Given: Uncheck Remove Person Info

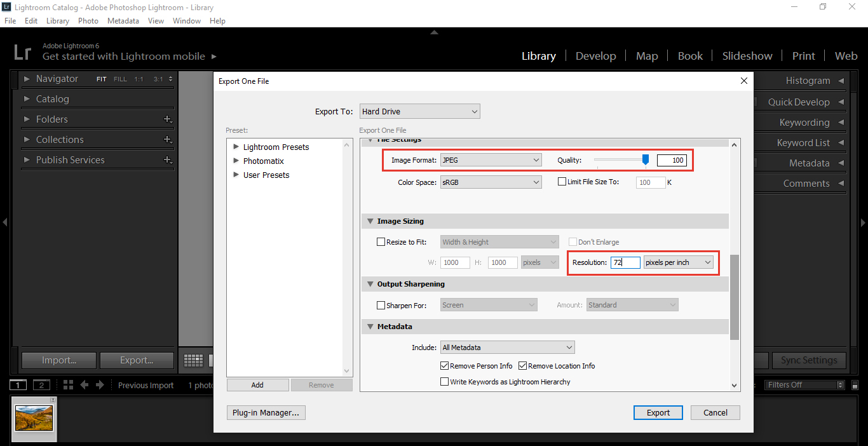Looking at the screenshot, I should pyautogui.click(x=445, y=366).
